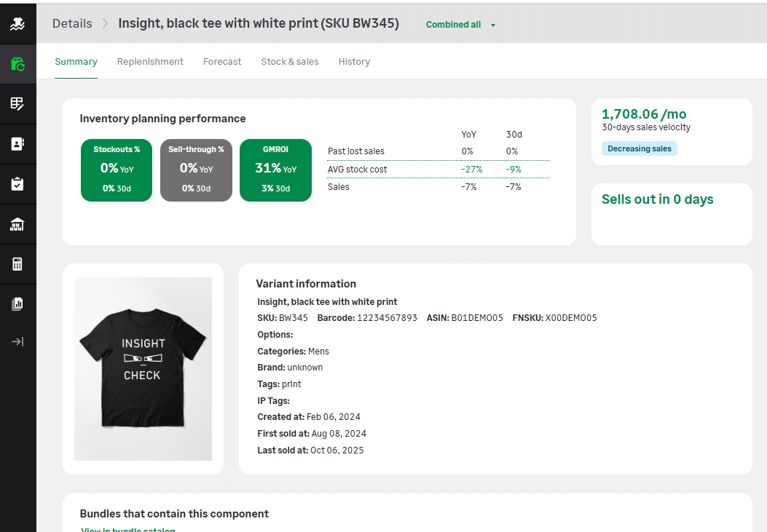Viewport: 767px width, 532px height.
Task: Click the logout arrow icon at sidebar bottom
Action: pos(17,341)
